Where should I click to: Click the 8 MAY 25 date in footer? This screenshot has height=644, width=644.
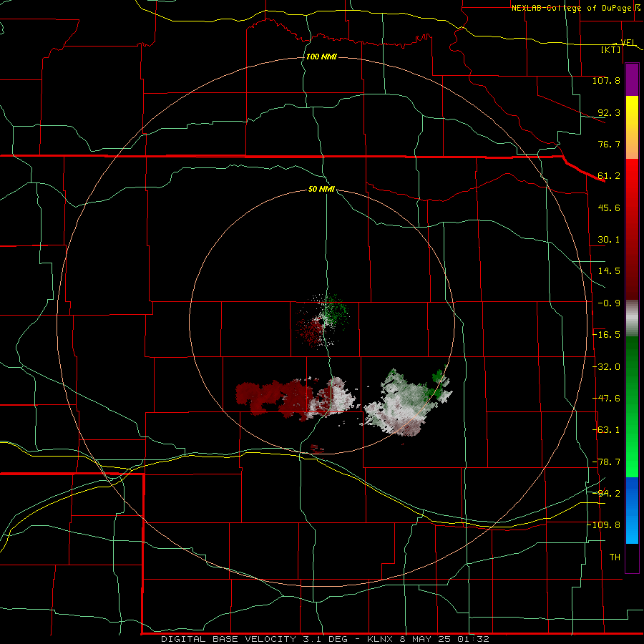[x=426, y=639]
